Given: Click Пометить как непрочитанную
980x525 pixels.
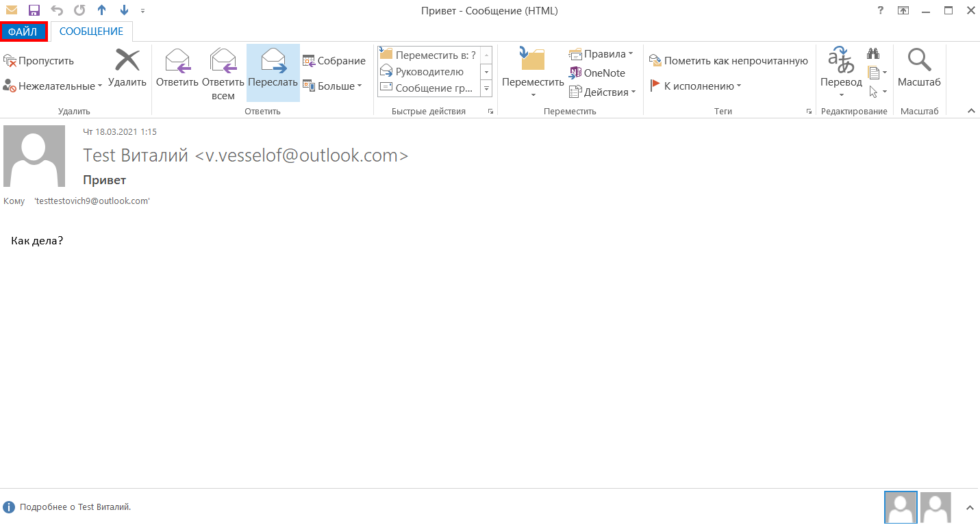Looking at the screenshot, I should 729,61.
